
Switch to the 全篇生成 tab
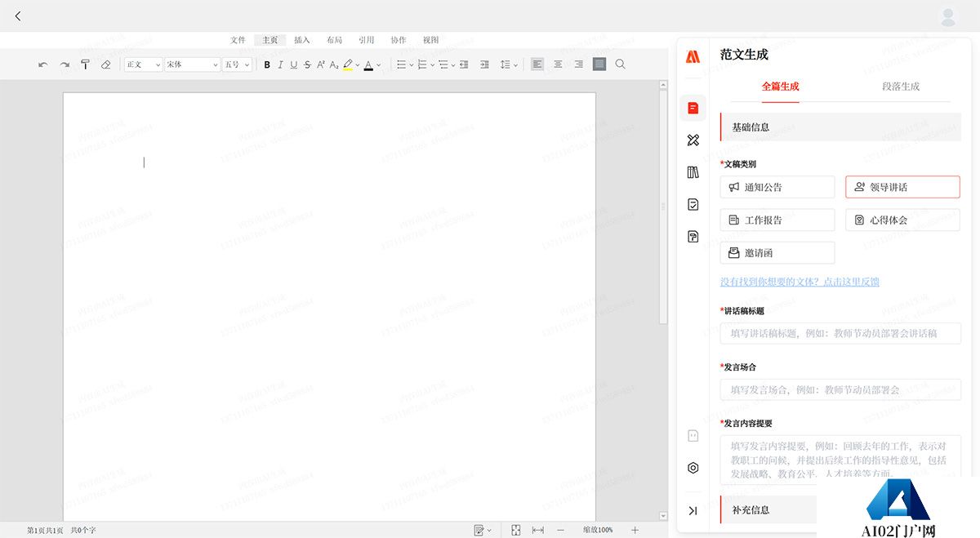[x=780, y=86]
